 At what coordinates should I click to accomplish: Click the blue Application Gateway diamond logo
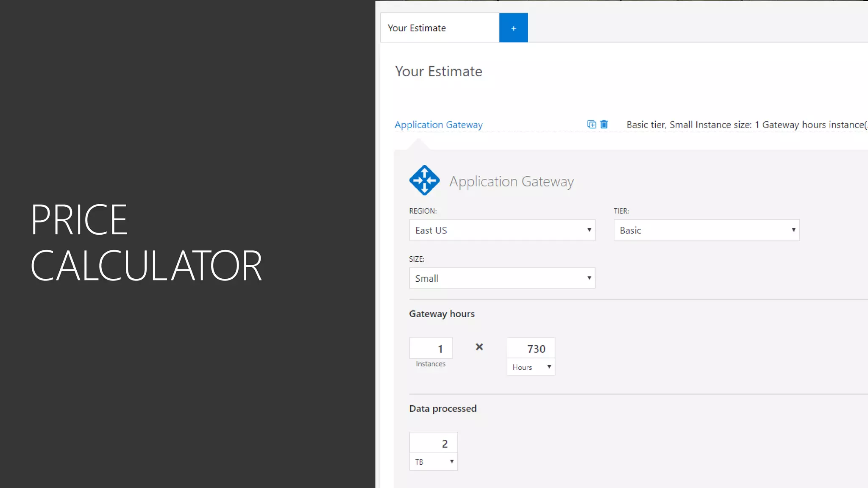pos(424,180)
